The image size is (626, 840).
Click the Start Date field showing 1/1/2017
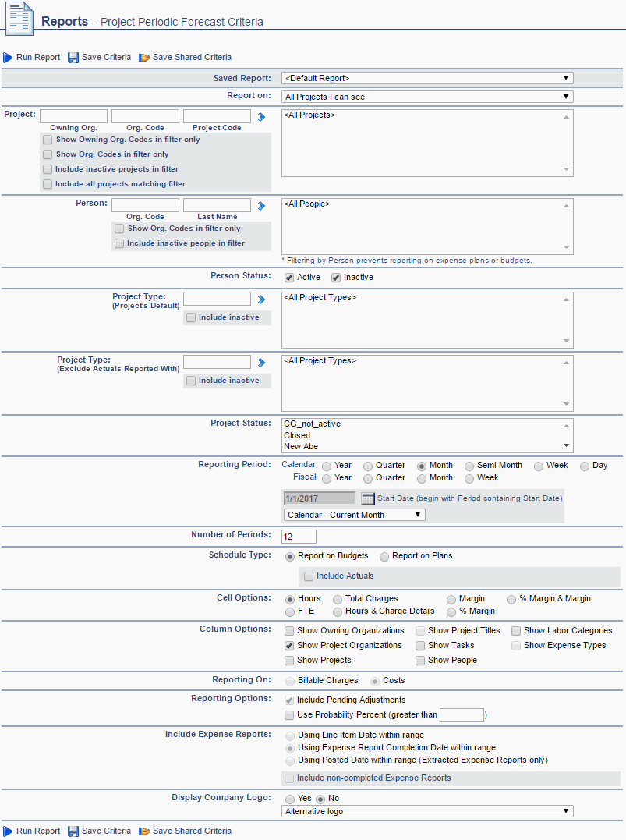tap(319, 498)
